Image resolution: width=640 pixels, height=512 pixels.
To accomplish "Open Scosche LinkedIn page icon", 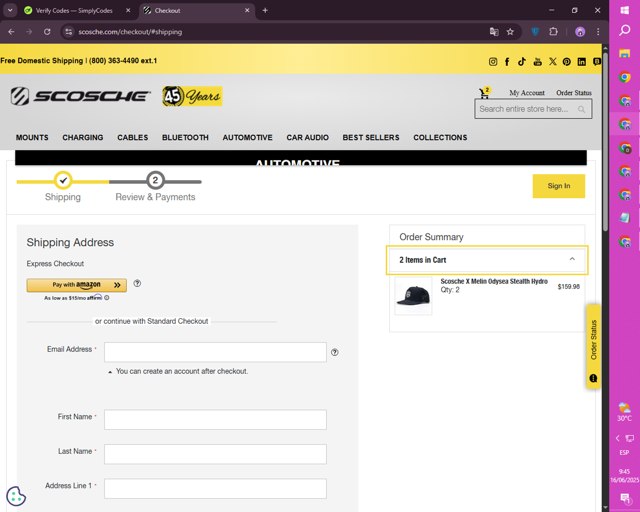I will coord(582,62).
